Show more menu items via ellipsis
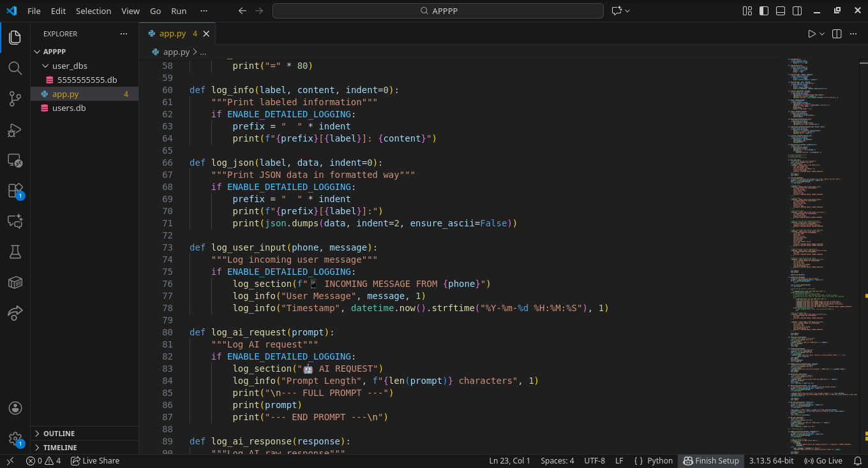 tap(204, 11)
